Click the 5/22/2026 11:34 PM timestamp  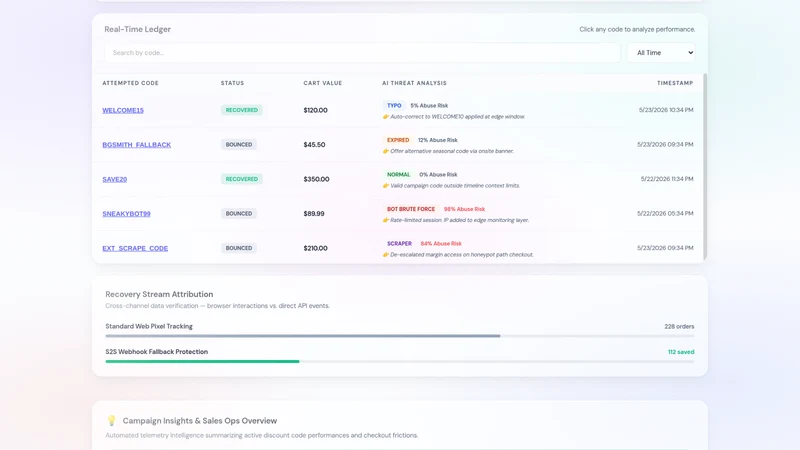667,179
